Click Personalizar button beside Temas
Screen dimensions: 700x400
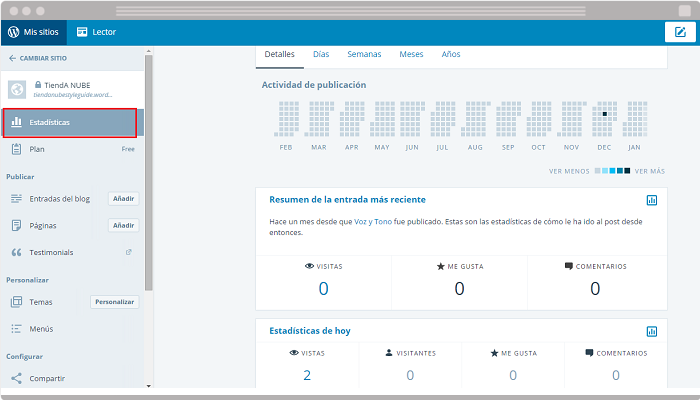(x=114, y=301)
